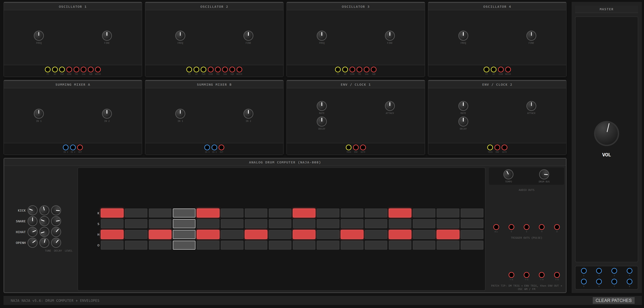Image resolution: width=644 pixels, height=308 pixels.
Task: Click Oscillator 4 SINE output jack
Action: pos(501,69)
